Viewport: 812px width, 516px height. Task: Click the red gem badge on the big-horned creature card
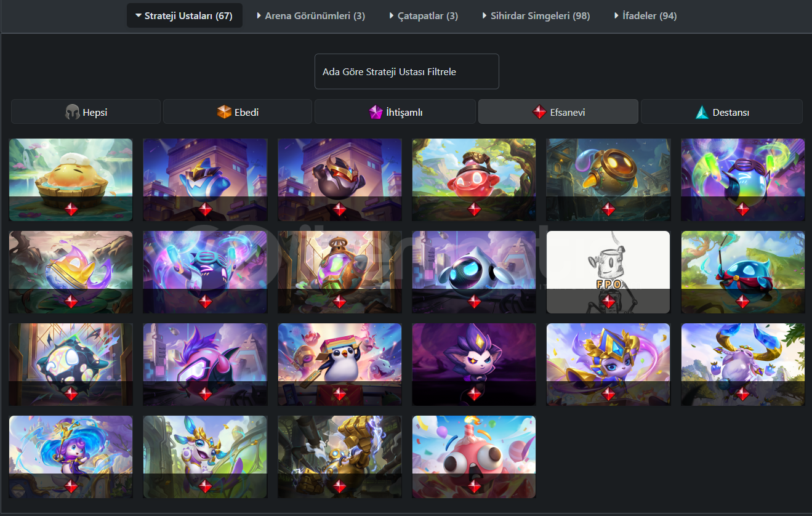(743, 394)
